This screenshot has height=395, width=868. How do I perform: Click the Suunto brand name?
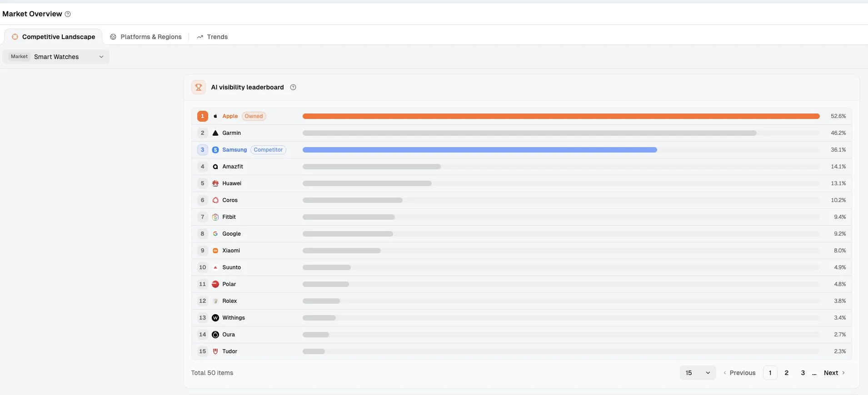pyautogui.click(x=231, y=267)
